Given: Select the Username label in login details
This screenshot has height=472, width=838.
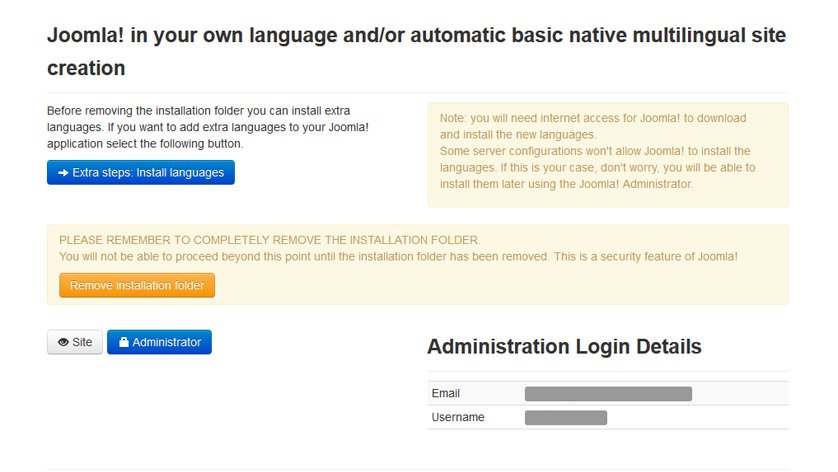Looking at the screenshot, I should pyautogui.click(x=458, y=417).
